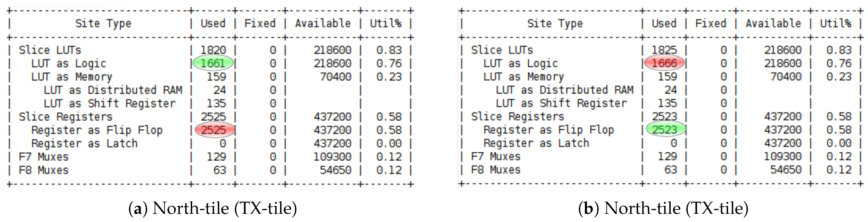Click Used value 24 in table (a)
Image resolution: width=868 pixels, height=222 pixels.
coord(220,90)
